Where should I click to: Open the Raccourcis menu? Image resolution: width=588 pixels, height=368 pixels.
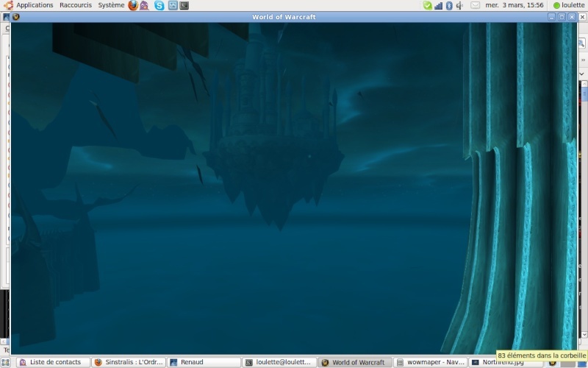(x=76, y=5)
